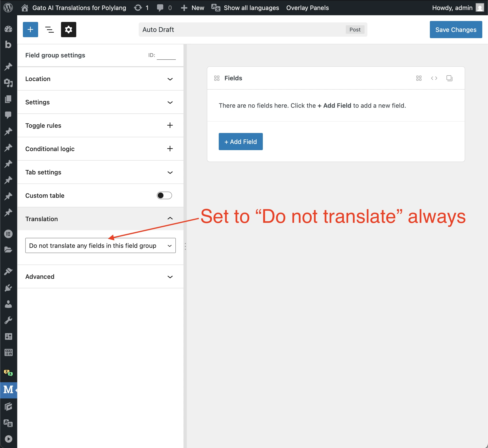
Task: Click the duplicate icon in Fields panel
Action: point(449,78)
